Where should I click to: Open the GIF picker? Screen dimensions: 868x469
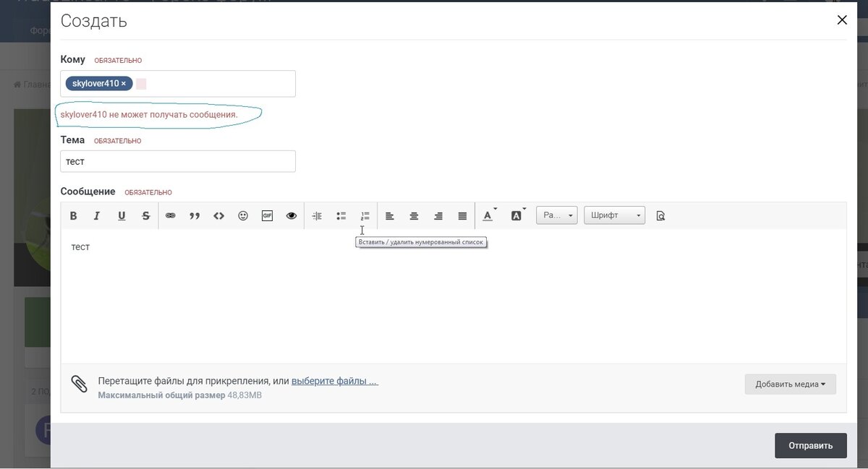click(267, 215)
